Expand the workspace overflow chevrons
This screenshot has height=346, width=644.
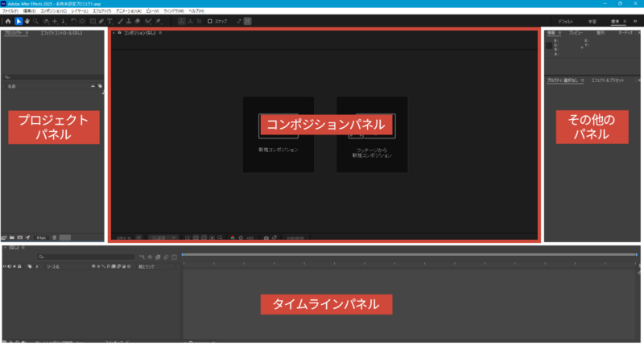coord(635,22)
